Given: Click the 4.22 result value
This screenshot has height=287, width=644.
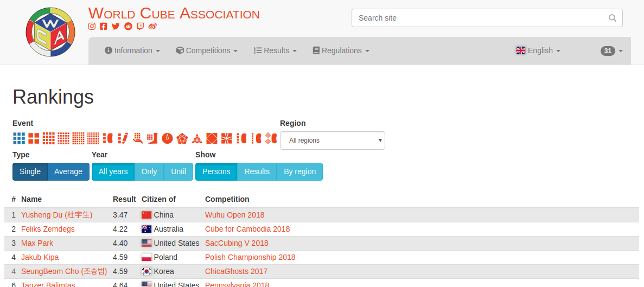Looking at the screenshot, I should pos(120,229).
